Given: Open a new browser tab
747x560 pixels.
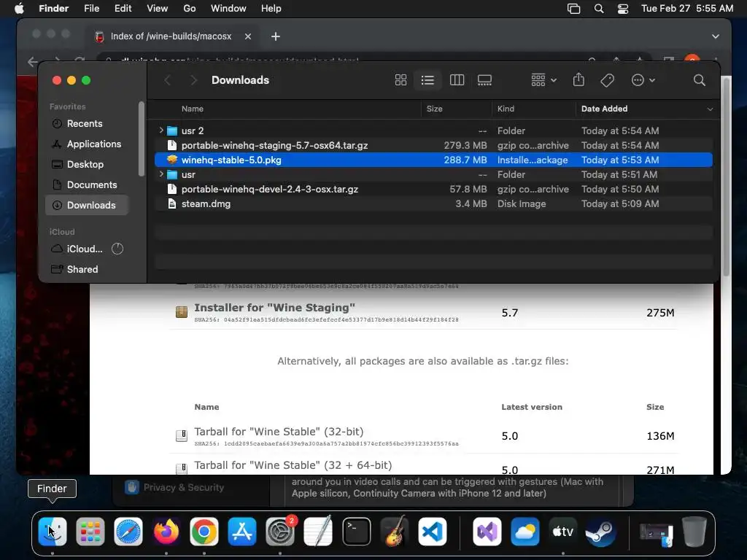Looking at the screenshot, I should click(275, 36).
